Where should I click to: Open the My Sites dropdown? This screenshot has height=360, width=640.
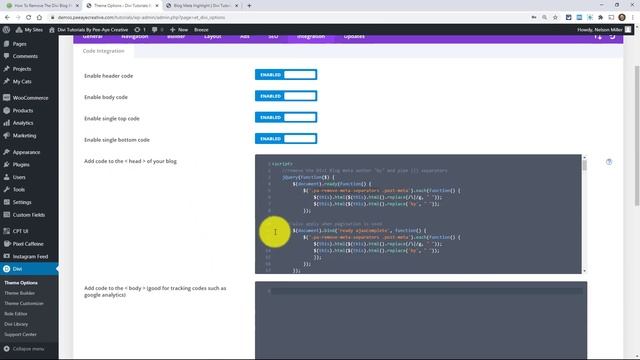[x=29, y=29]
